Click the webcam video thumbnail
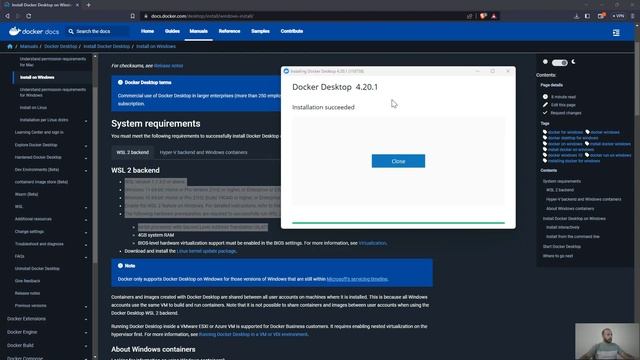 coord(606,341)
